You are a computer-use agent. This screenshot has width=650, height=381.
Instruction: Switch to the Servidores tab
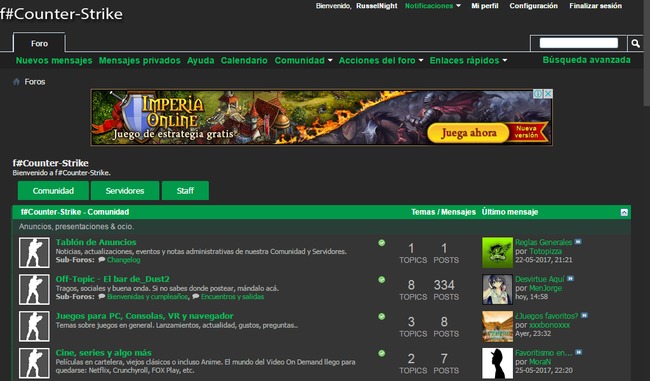click(x=125, y=191)
